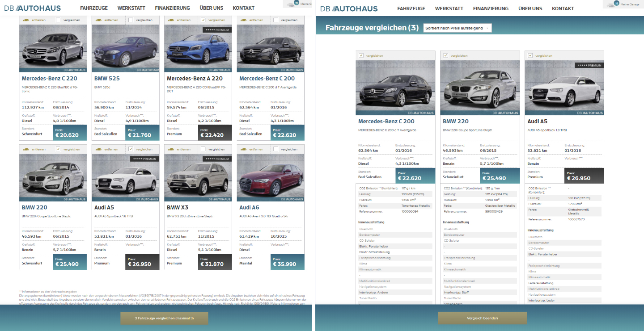The width and height of the screenshot is (644, 331).
Task: Tick the vergleichen checkbox for Audi A6
Action: 275,149
